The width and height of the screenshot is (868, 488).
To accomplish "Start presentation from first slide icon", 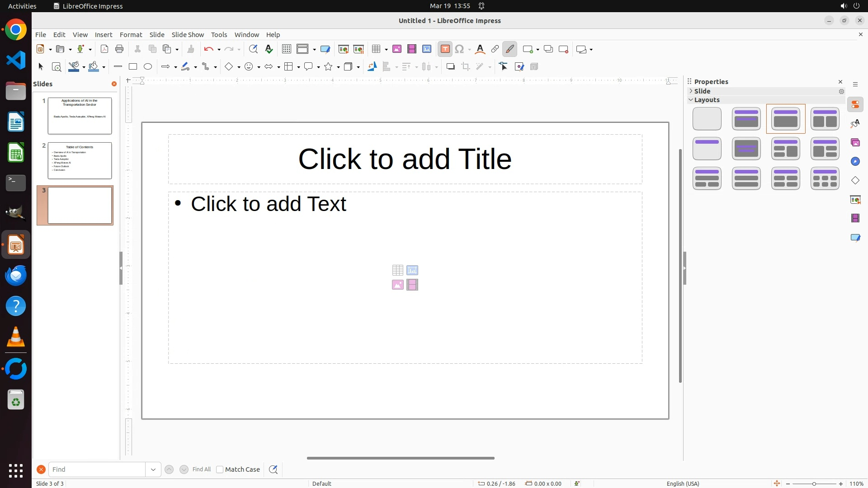I will [344, 49].
